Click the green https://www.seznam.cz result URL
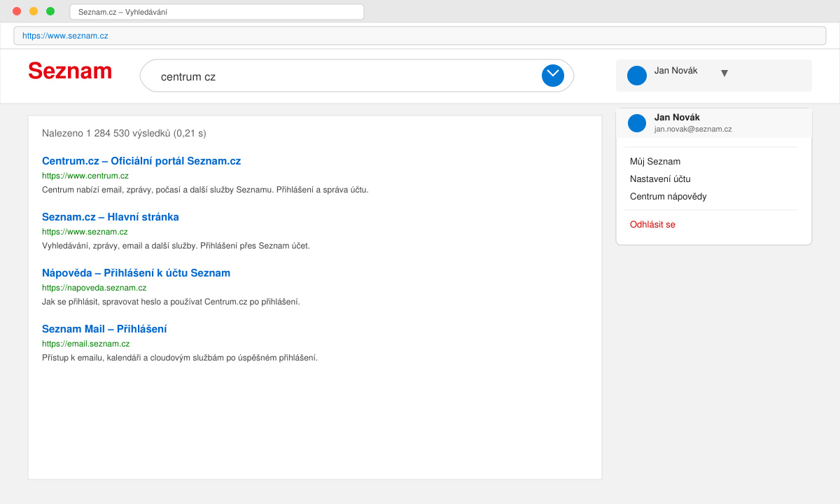840x504 pixels. (85, 232)
